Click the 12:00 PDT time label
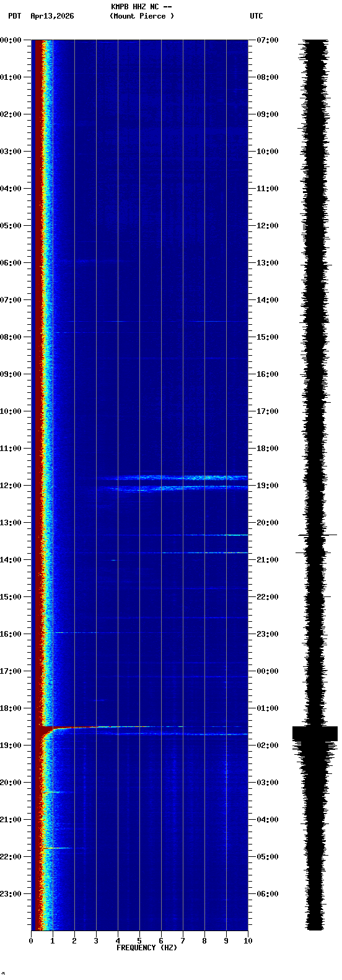Viewport: 342px width, 980px height. [x=11, y=486]
